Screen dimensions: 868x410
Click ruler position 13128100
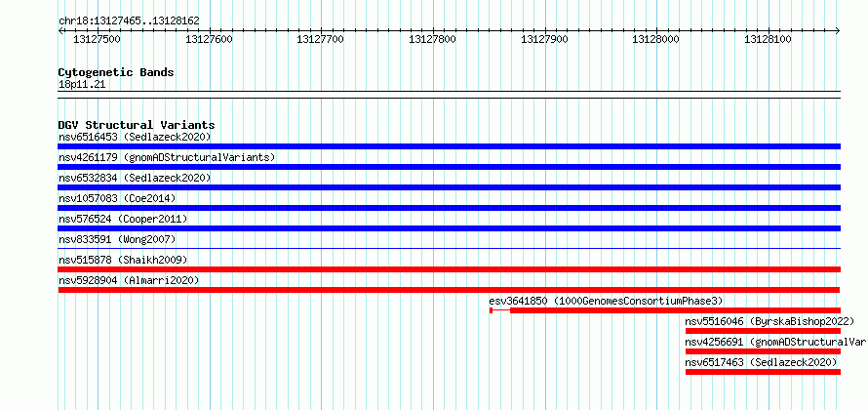coord(768,39)
